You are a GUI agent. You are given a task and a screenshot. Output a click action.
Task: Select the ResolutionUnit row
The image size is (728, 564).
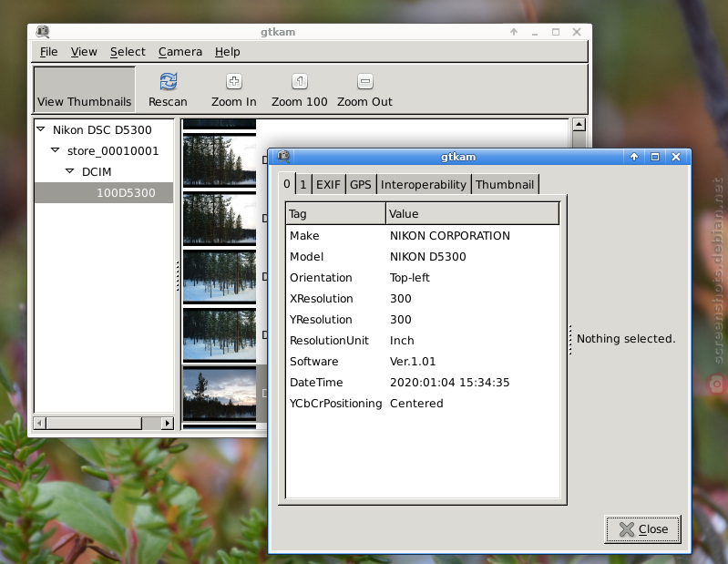423,340
